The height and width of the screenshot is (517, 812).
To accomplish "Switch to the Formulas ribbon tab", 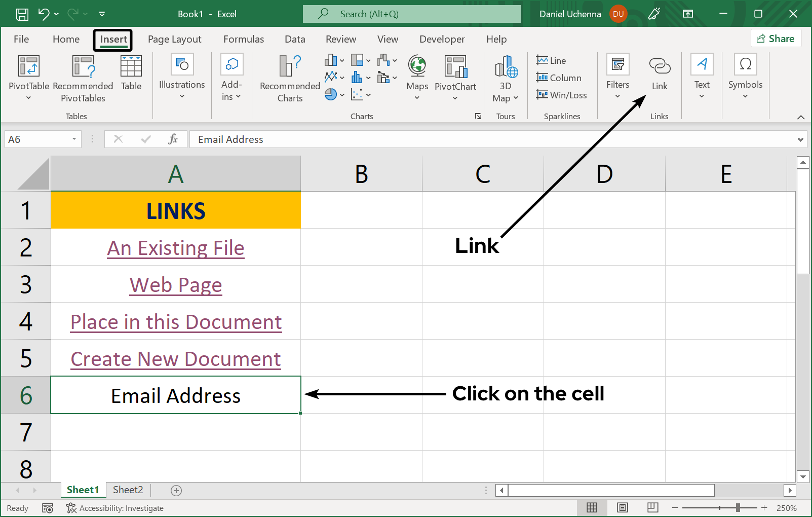I will 244,39.
